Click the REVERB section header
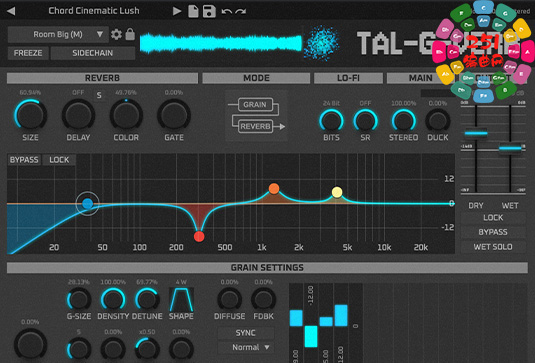 tap(102, 78)
